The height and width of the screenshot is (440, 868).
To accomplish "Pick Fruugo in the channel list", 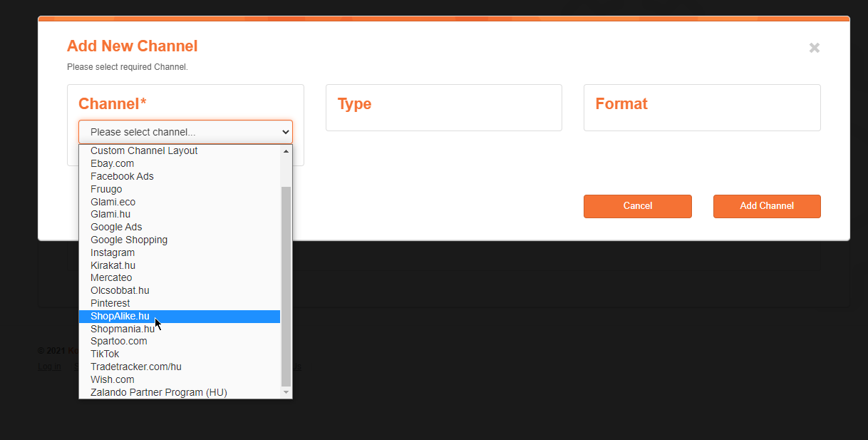I will (x=180, y=189).
